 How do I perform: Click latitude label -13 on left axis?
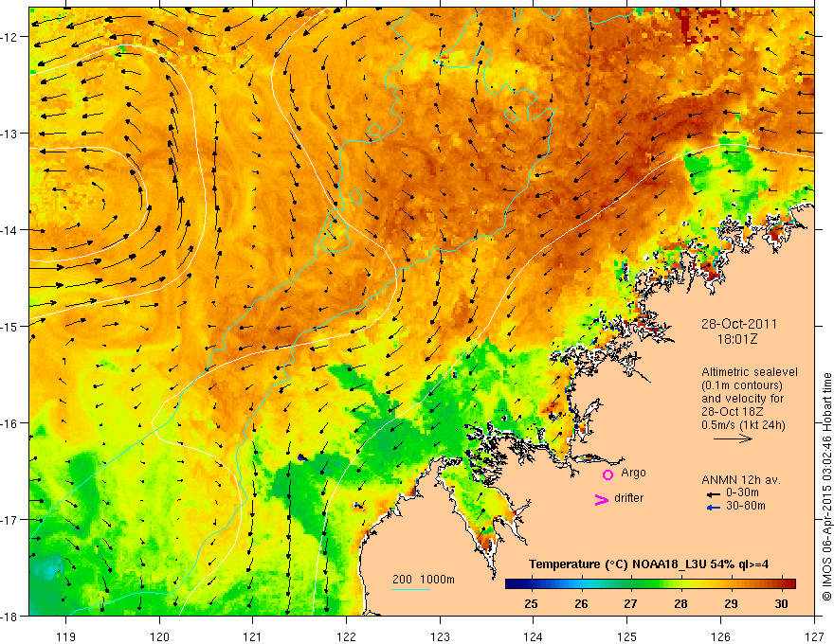pyautogui.click(x=9, y=134)
